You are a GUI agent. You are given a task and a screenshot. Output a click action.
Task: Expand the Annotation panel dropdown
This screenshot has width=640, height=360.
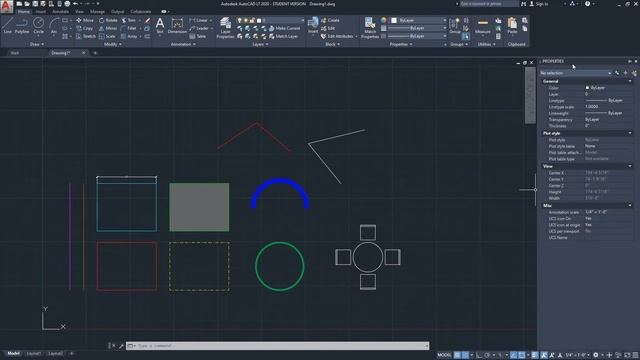pos(183,44)
